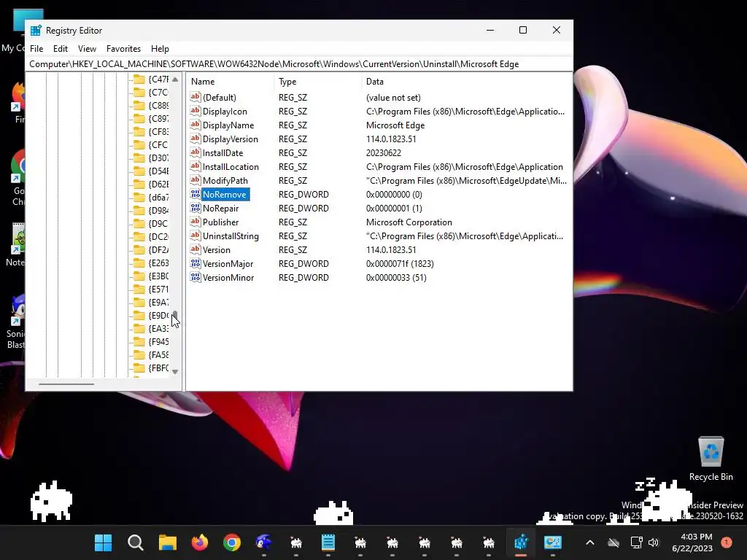Open the Windows Start menu
747x560 pixels.
pyautogui.click(x=103, y=542)
